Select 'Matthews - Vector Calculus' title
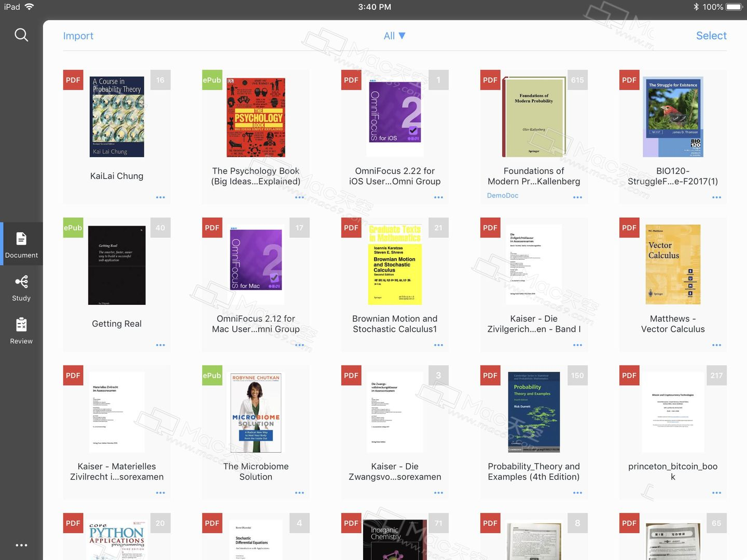 673,324
